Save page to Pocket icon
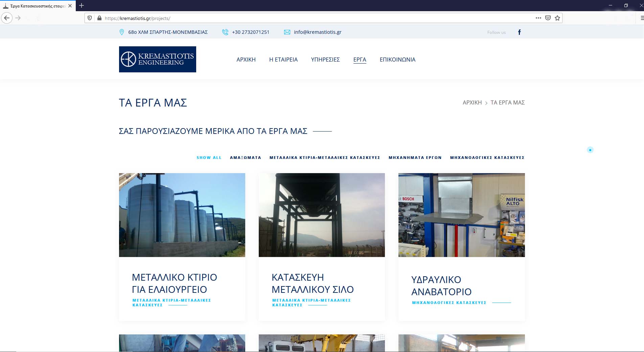Viewport: 644px width, 352px height. pyautogui.click(x=548, y=18)
